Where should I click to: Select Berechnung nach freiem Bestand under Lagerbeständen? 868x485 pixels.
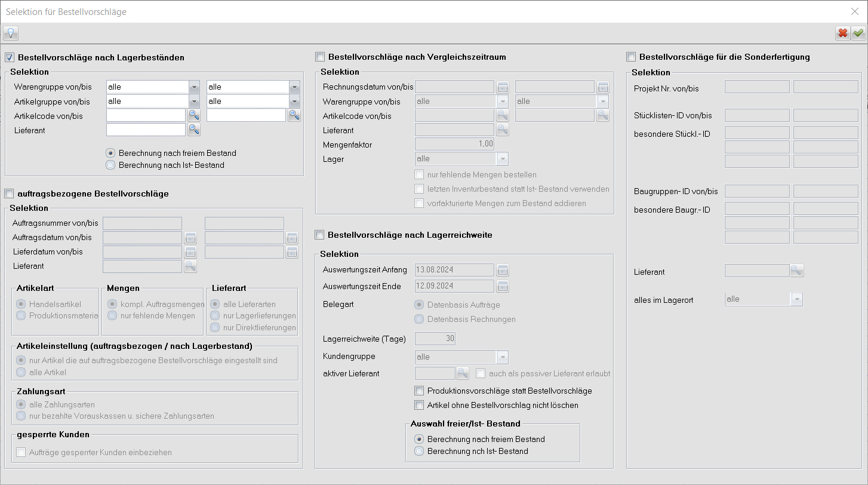pyautogui.click(x=110, y=153)
